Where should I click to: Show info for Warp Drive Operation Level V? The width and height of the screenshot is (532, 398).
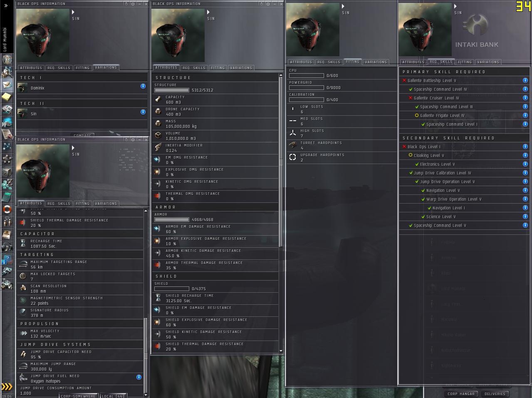(525, 199)
